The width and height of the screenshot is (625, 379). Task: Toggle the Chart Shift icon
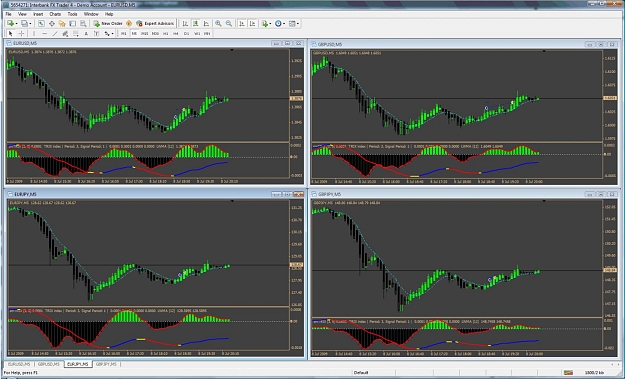point(252,24)
